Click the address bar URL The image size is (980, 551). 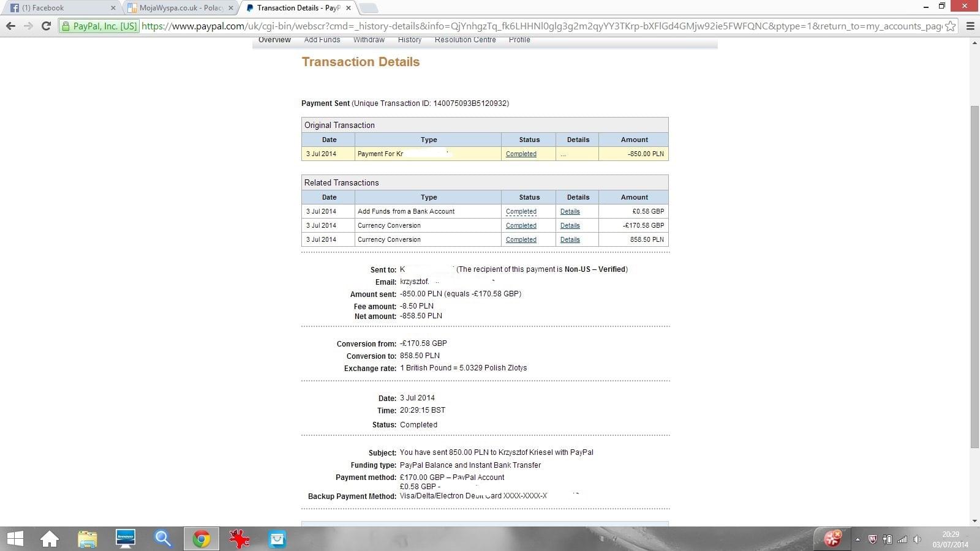(x=541, y=26)
